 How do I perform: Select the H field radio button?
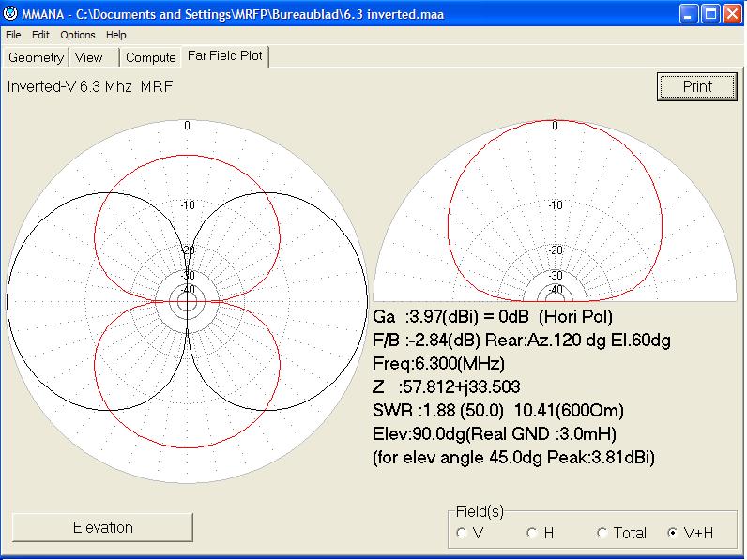[532, 533]
